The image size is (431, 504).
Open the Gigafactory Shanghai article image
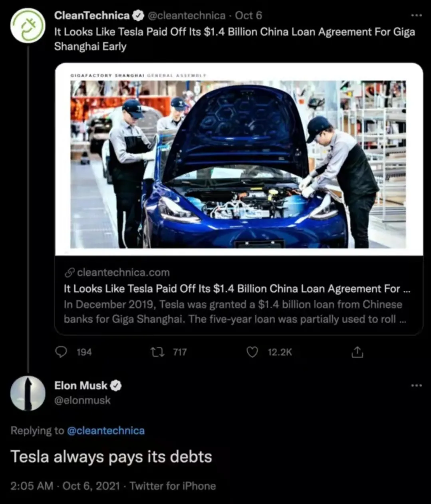click(238, 159)
